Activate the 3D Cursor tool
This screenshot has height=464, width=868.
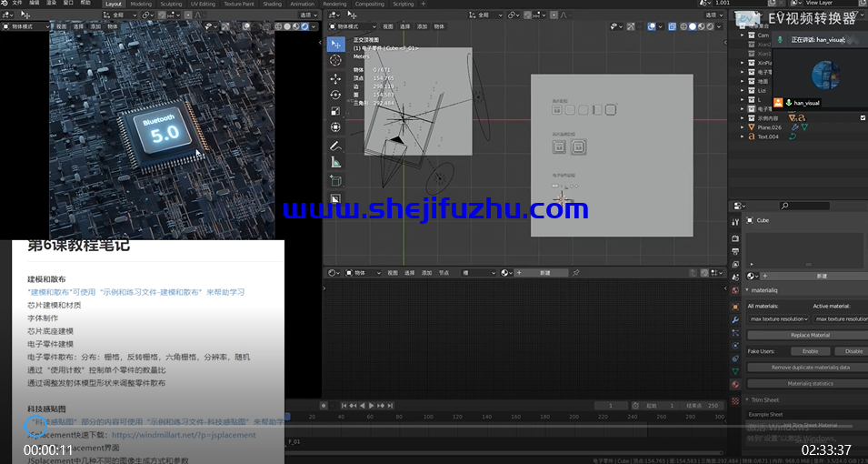335,60
